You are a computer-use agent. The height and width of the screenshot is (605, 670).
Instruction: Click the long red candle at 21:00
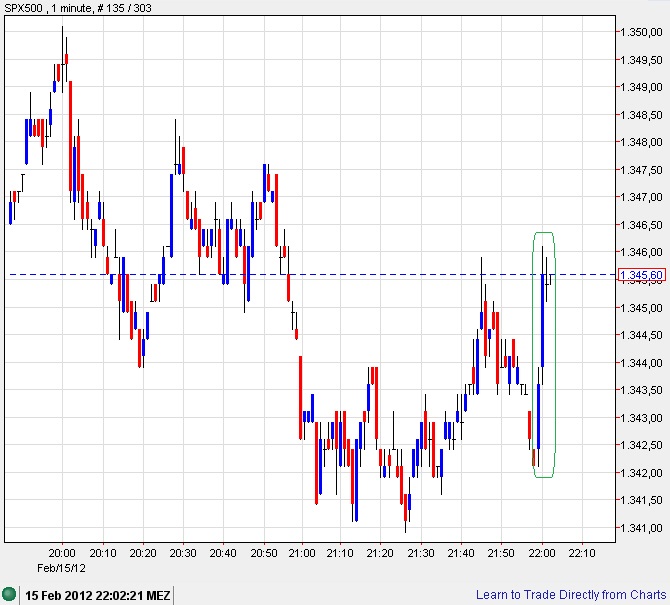coord(300,397)
